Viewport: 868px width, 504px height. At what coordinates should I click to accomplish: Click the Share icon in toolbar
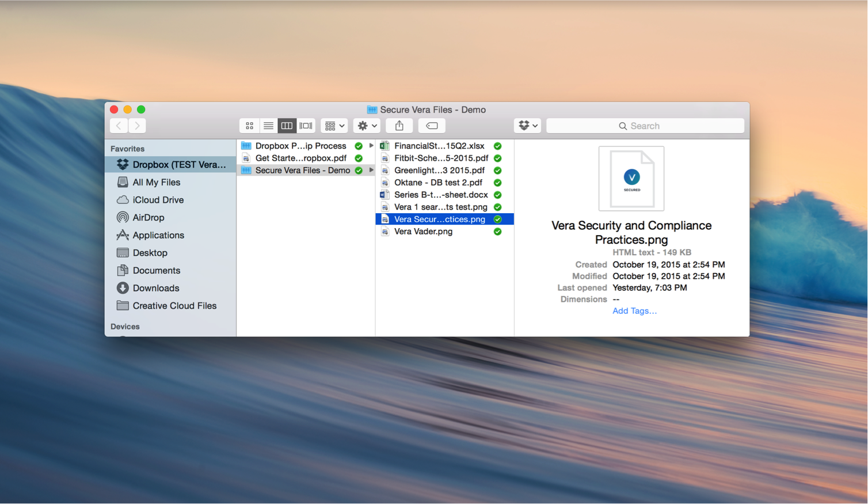[399, 126]
